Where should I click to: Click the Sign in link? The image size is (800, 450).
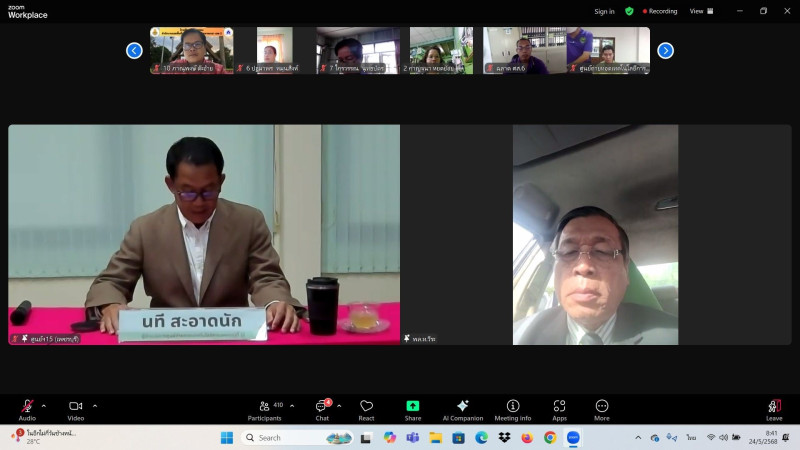pos(605,11)
